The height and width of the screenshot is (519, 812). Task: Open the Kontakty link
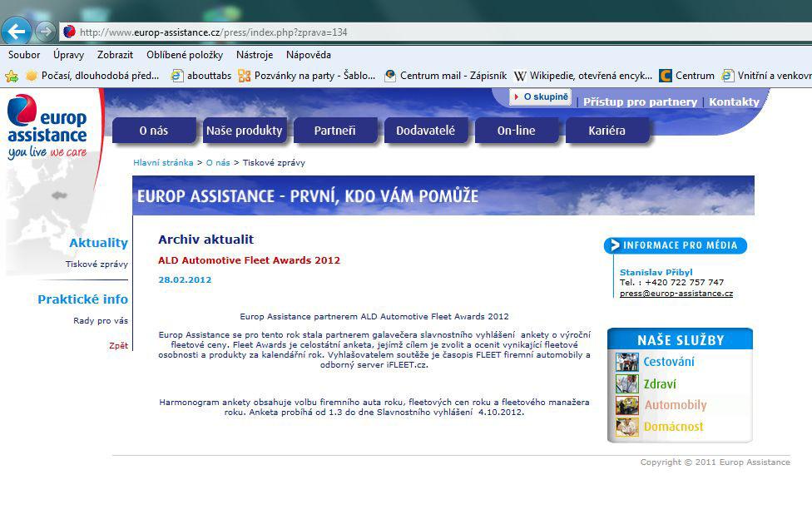pyautogui.click(x=734, y=102)
